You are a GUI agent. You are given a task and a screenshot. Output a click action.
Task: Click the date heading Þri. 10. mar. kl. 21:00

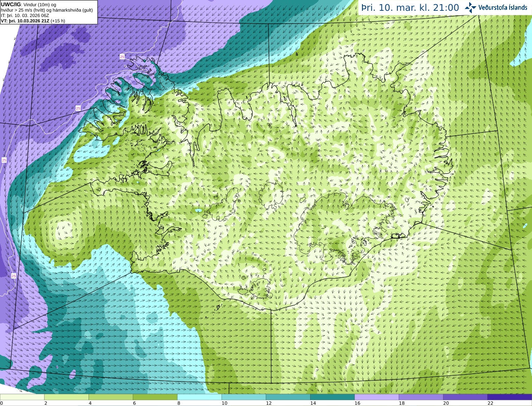(x=410, y=7)
